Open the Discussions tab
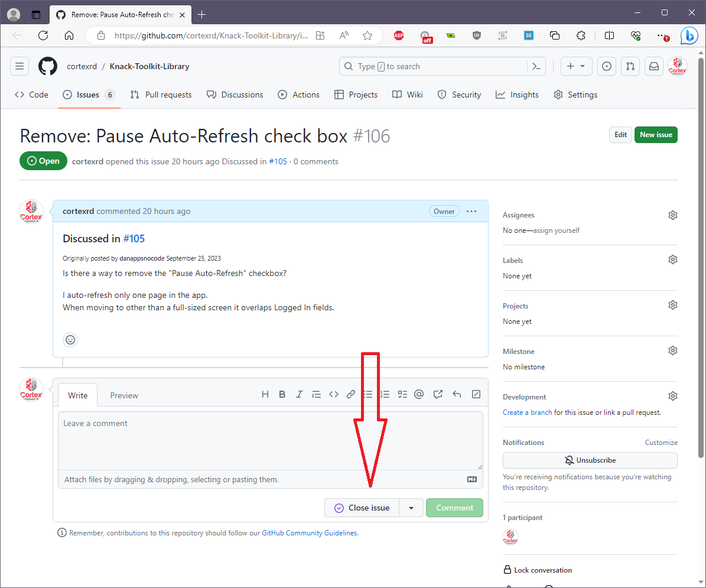Image resolution: width=706 pixels, height=588 pixels. [x=235, y=95]
